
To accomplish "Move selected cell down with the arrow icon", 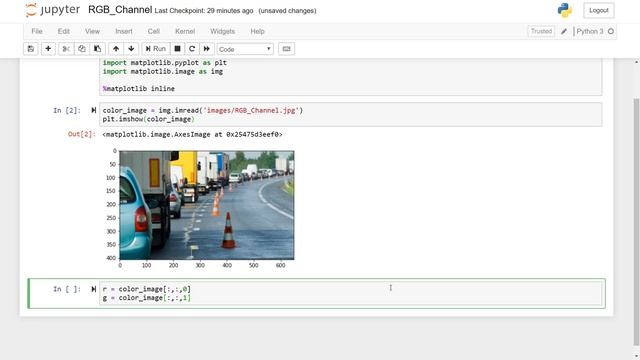I will (131, 49).
